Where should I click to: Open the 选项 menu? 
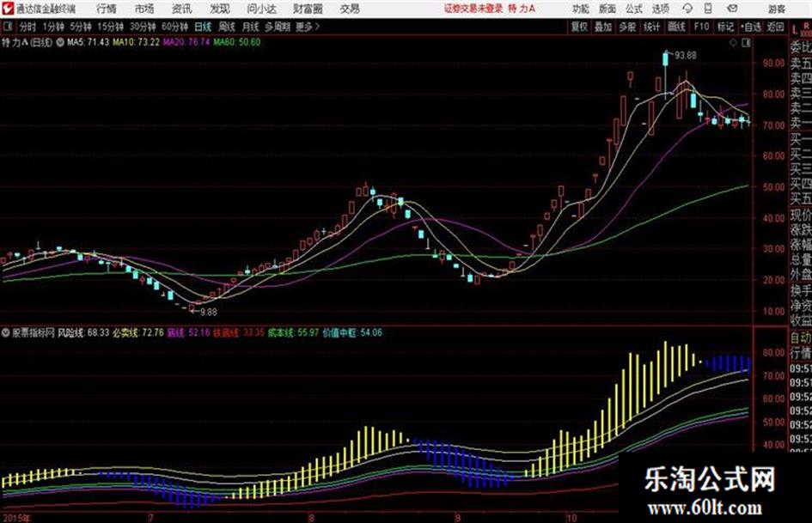(x=660, y=9)
